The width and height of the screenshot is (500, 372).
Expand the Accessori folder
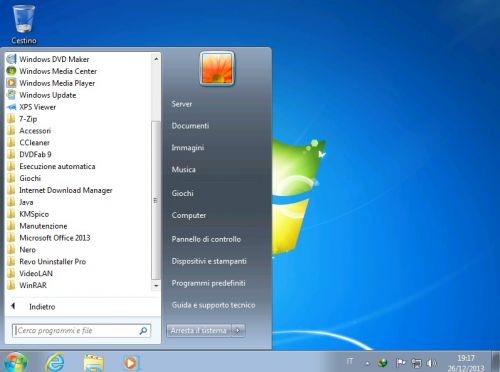tap(29, 131)
